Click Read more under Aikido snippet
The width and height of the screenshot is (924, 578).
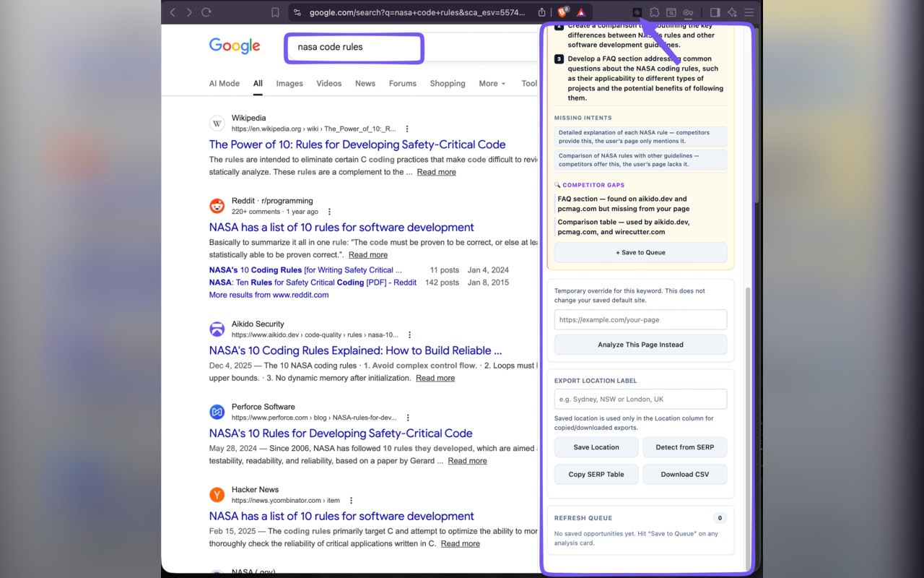[435, 378]
